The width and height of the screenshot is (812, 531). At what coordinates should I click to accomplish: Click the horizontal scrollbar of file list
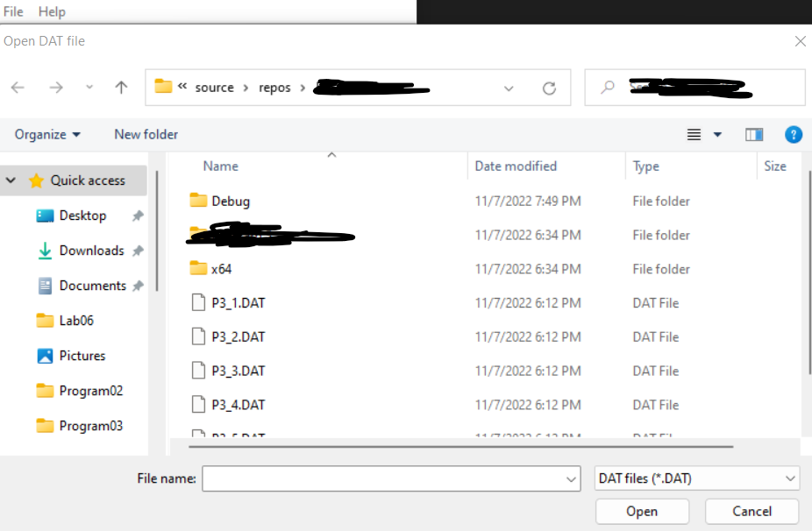click(461, 446)
